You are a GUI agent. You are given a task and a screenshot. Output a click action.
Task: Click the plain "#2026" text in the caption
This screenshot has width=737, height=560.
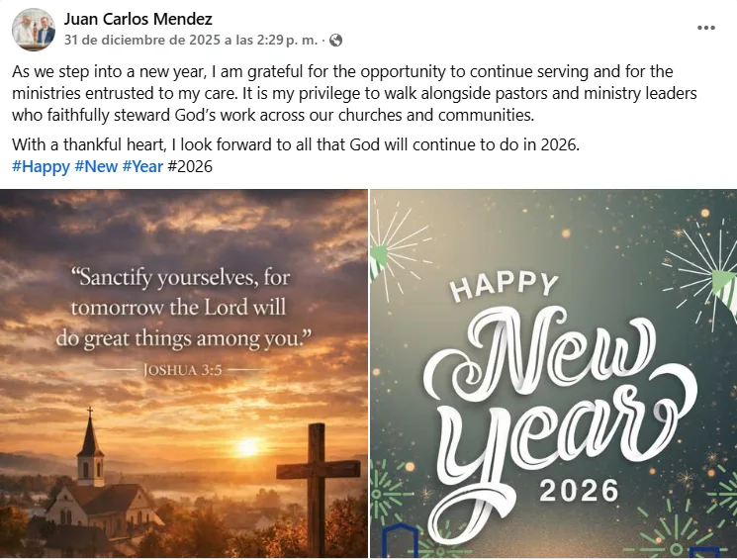pyautogui.click(x=190, y=166)
